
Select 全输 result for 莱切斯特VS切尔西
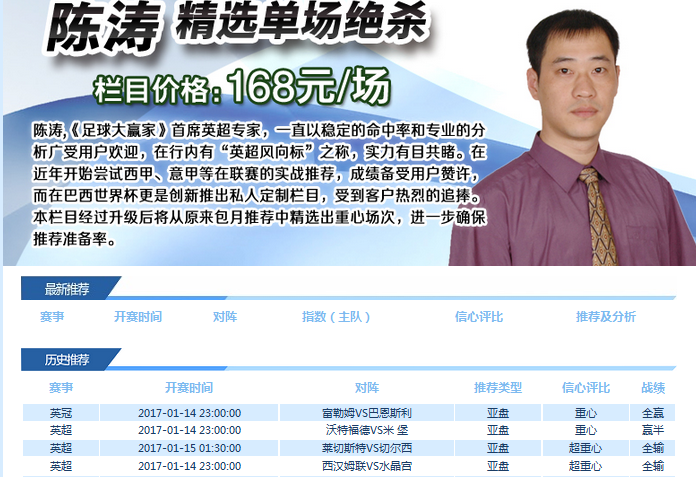click(x=653, y=448)
